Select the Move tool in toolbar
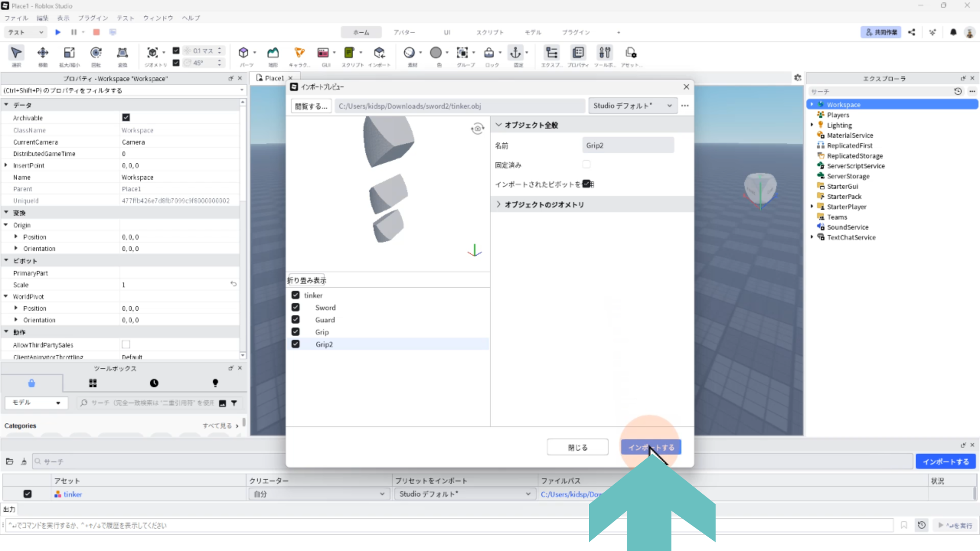The width and height of the screenshot is (980, 551). (x=43, y=53)
